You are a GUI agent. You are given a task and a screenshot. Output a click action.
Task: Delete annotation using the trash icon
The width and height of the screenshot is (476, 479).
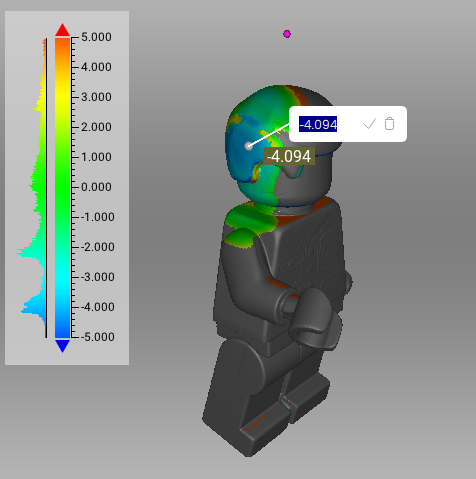(389, 124)
